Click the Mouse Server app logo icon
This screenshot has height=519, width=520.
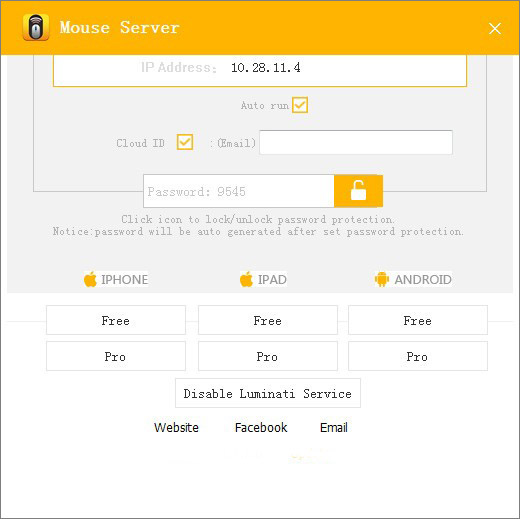[36, 28]
